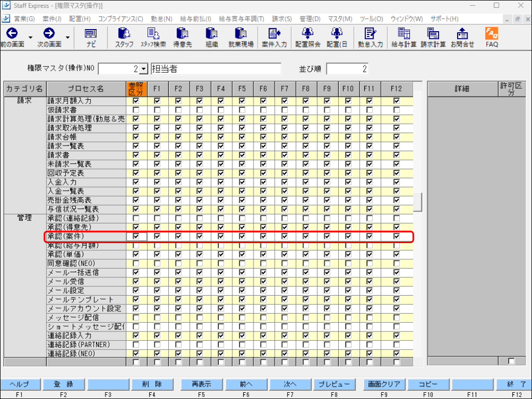Viewport: 532px width, 399px height.
Task: Select the 連絡記録入力 process row
Action: (x=86, y=336)
